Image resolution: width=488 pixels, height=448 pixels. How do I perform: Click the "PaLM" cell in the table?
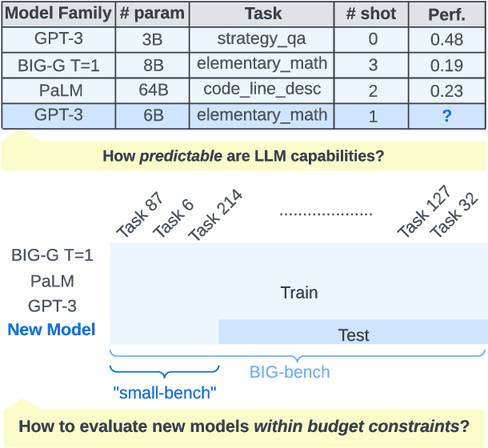coord(58,90)
